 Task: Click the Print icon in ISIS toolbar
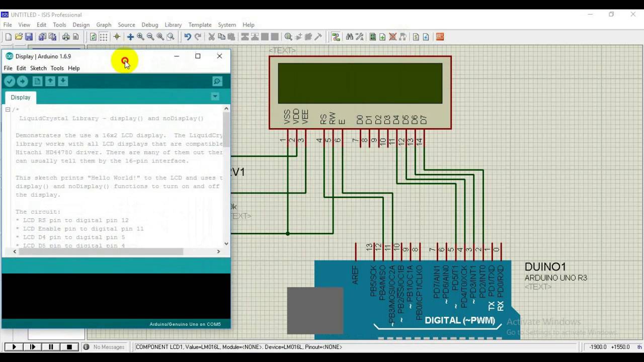tap(66, 37)
